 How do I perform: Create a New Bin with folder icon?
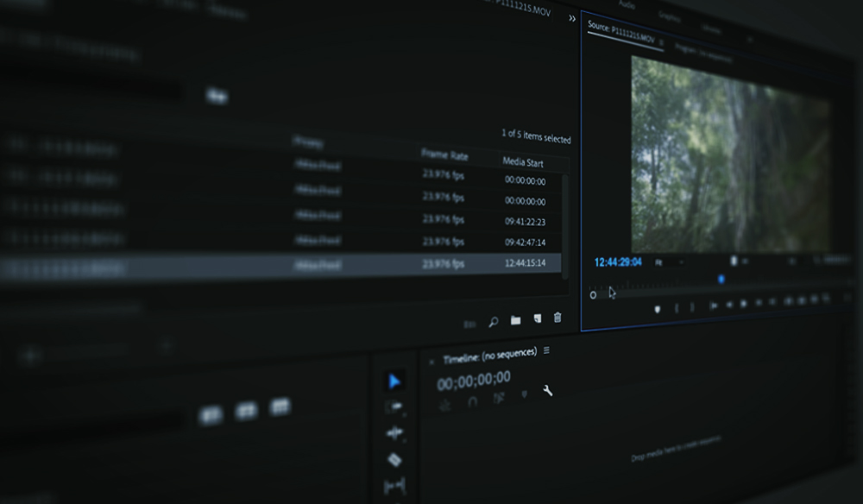click(515, 319)
